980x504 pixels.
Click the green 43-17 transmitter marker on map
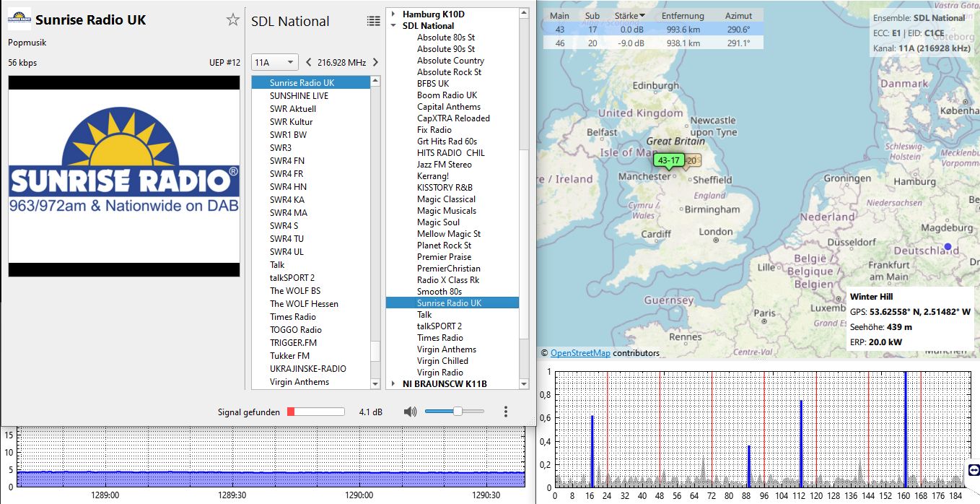click(x=668, y=161)
